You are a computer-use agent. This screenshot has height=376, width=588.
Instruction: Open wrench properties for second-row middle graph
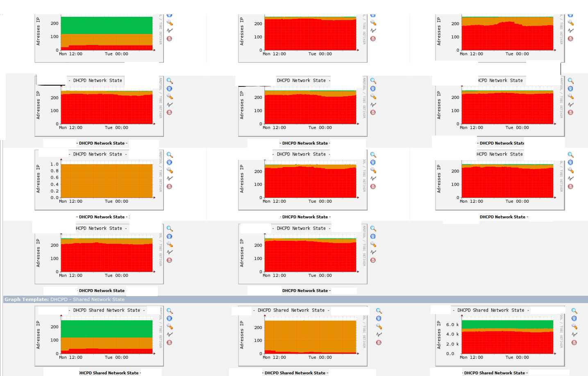pyautogui.click(x=373, y=97)
